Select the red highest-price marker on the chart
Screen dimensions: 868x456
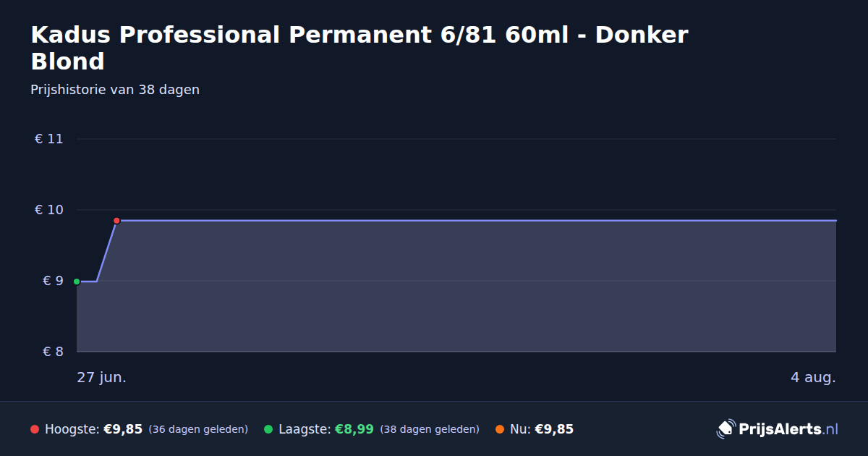point(116,220)
